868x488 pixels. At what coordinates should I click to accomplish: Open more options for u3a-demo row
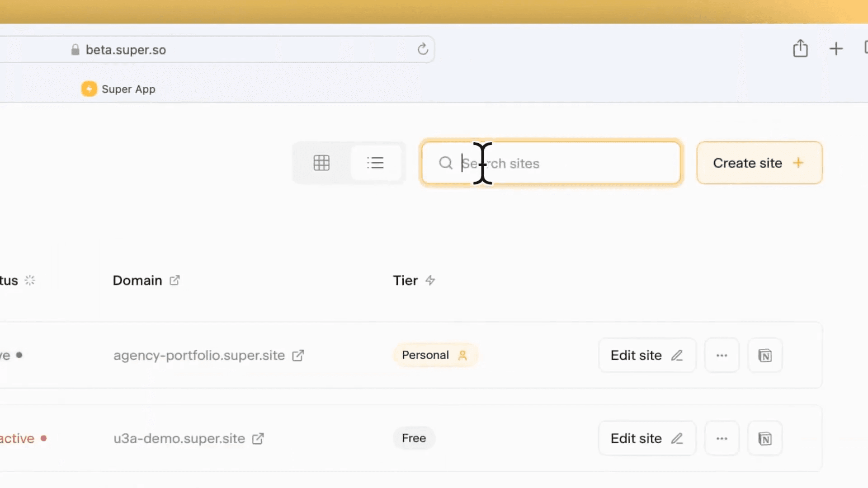722,439
